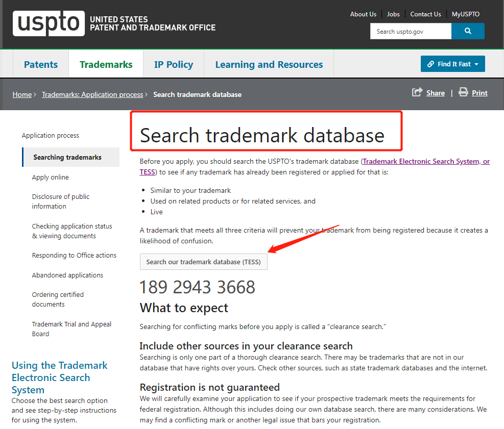Open Trademark Trial and Appeal Board item
This screenshot has height=429, width=504.
(x=71, y=329)
